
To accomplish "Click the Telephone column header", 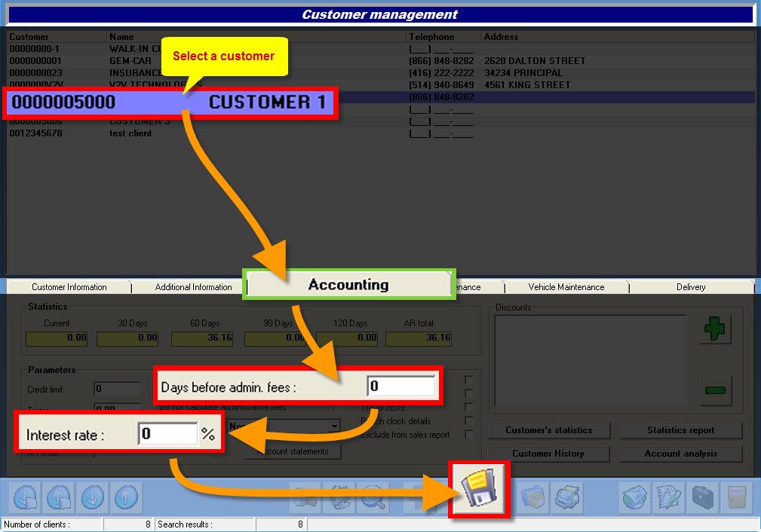I will pyautogui.click(x=443, y=37).
